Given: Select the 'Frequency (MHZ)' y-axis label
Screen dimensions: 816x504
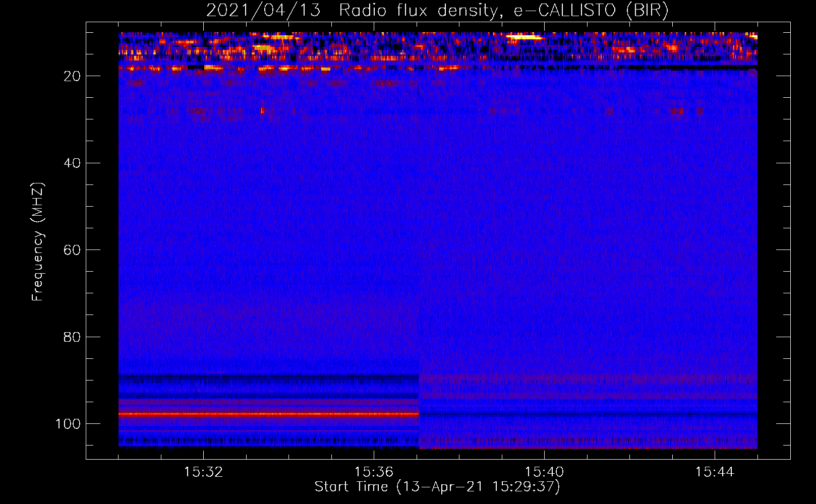Looking at the screenshot, I should [38, 241].
